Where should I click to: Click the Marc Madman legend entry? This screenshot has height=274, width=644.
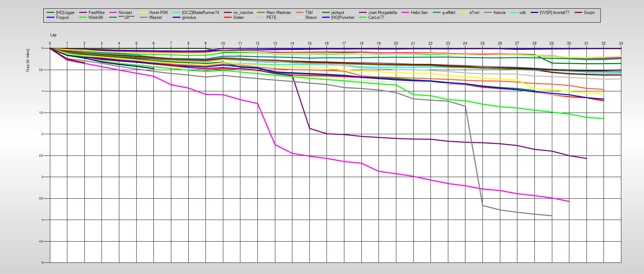pyautogui.click(x=278, y=13)
